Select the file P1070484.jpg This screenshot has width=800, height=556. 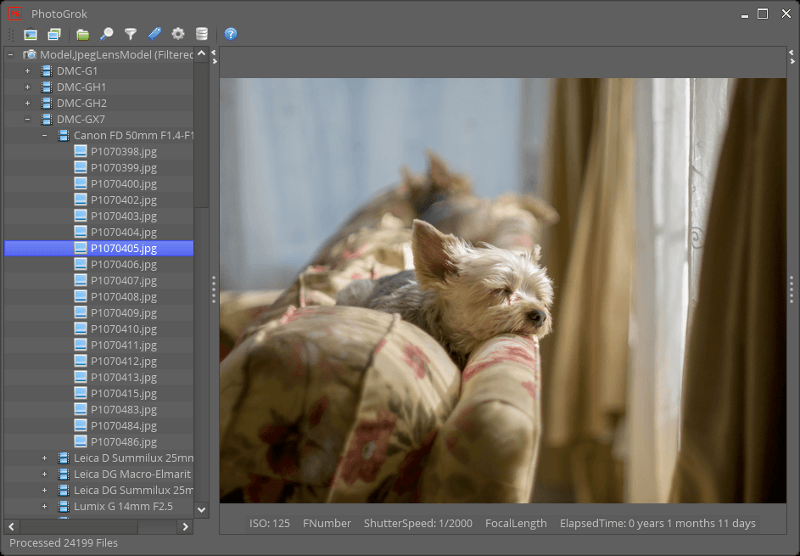123,426
